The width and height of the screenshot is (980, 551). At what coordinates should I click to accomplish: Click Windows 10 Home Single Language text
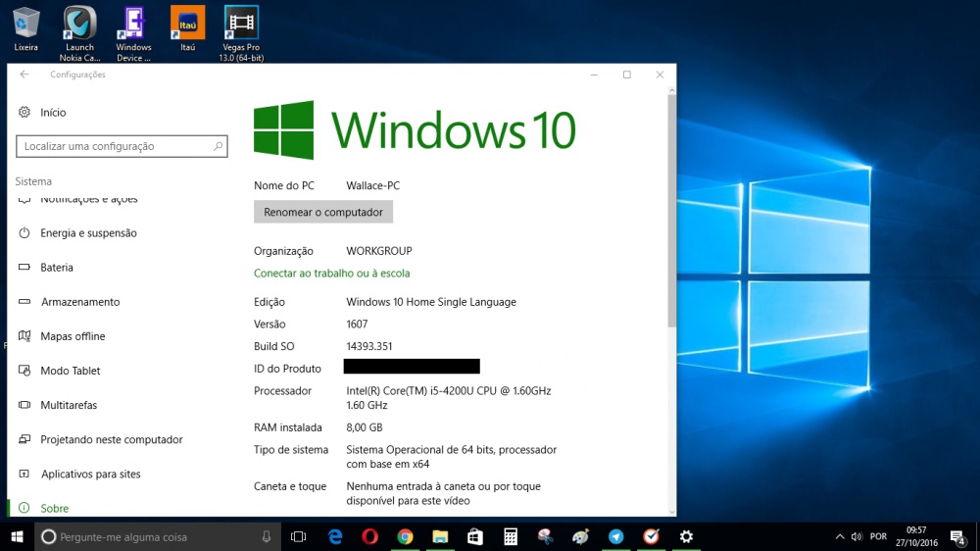(x=431, y=302)
